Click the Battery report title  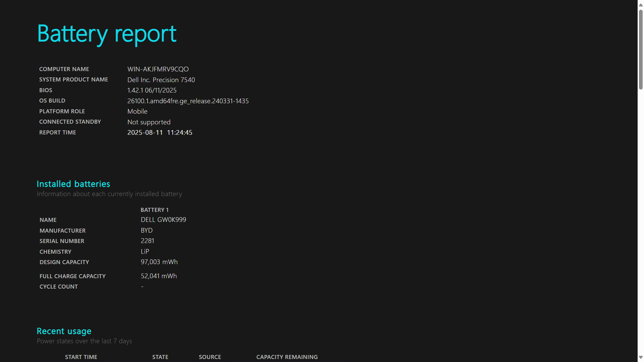pos(107,34)
